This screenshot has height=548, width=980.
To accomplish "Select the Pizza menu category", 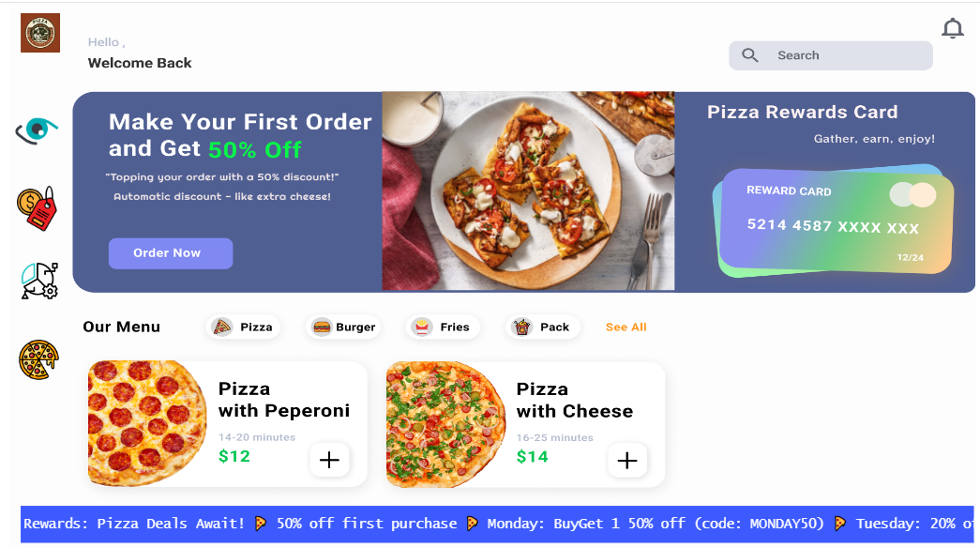I will [x=243, y=327].
